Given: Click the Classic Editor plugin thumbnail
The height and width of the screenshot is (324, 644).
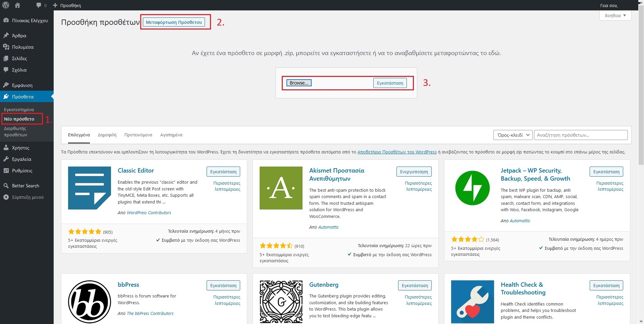Looking at the screenshot, I should (x=90, y=188).
